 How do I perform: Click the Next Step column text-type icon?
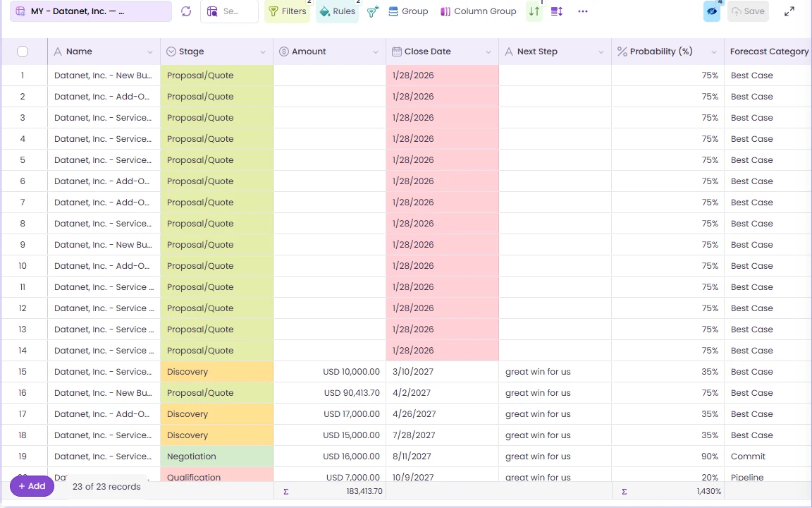click(x=509, y=52)
